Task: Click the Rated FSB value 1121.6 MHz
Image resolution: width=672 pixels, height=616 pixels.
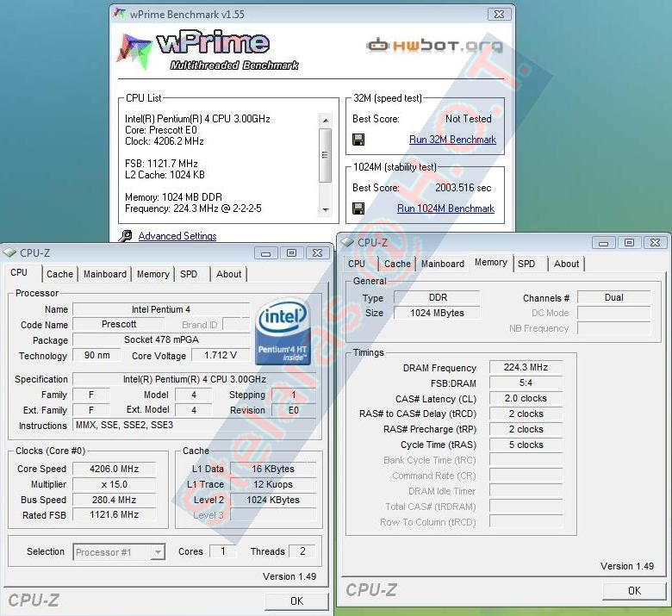Action: coord(115,515)
